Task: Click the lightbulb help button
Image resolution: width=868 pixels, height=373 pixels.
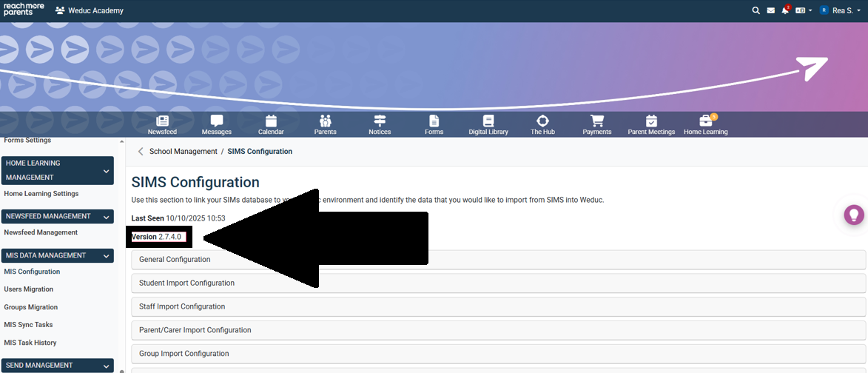Action: (854, 215)
